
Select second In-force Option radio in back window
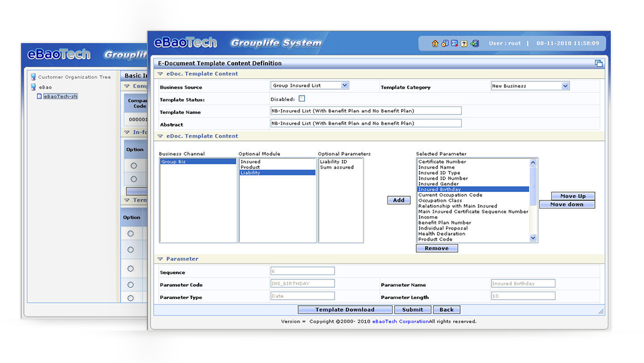point(133,179)
